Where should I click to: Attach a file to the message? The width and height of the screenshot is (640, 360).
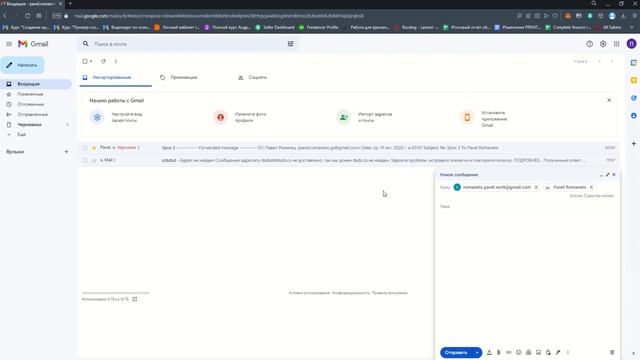coord(499,352)
